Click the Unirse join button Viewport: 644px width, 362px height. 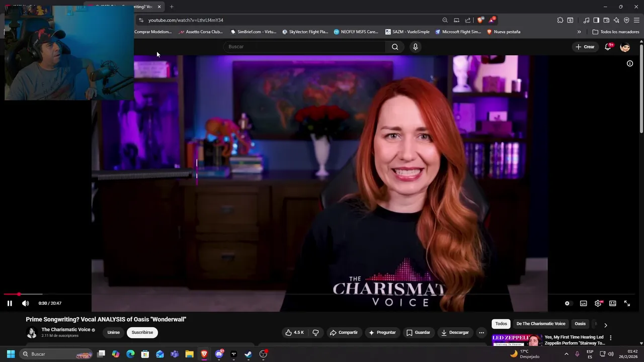[114, 332]
